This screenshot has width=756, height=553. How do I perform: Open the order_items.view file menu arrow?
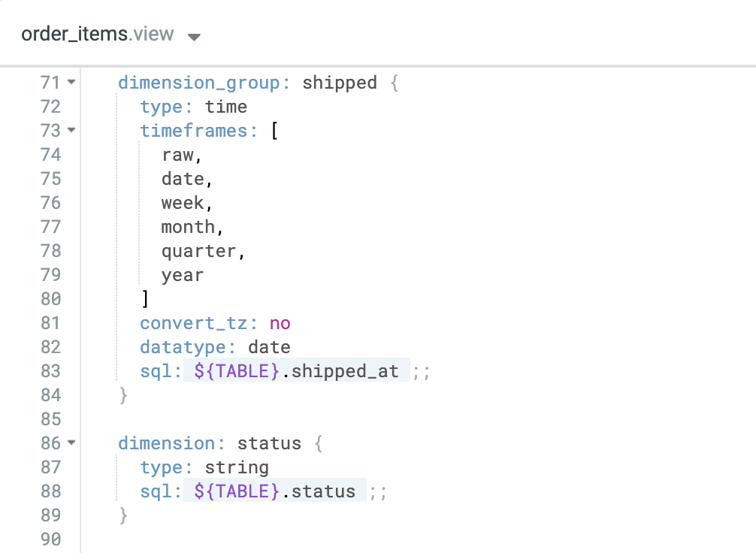193,35
